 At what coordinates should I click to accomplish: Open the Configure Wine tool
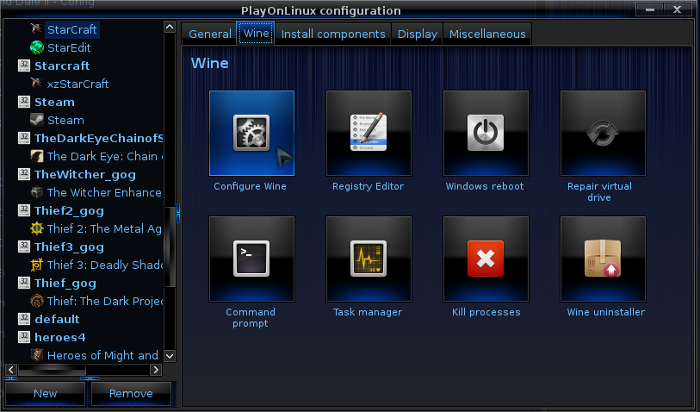click(x=251, y=133)
